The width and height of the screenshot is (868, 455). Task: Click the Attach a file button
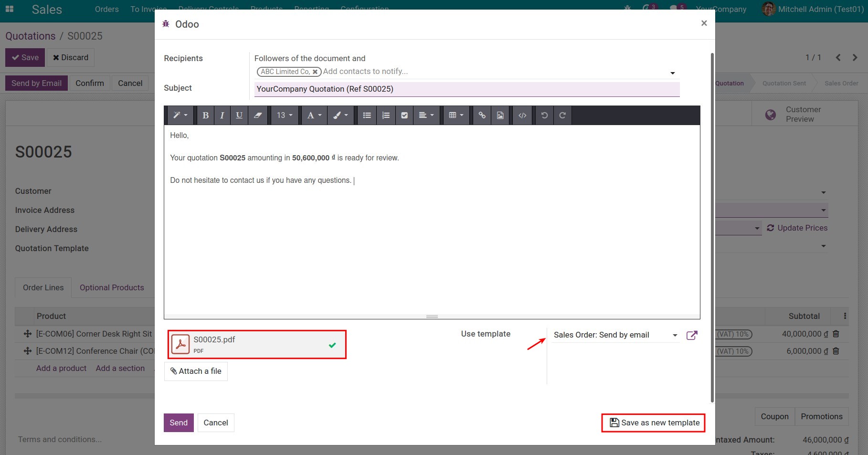[x=196, y=371]
